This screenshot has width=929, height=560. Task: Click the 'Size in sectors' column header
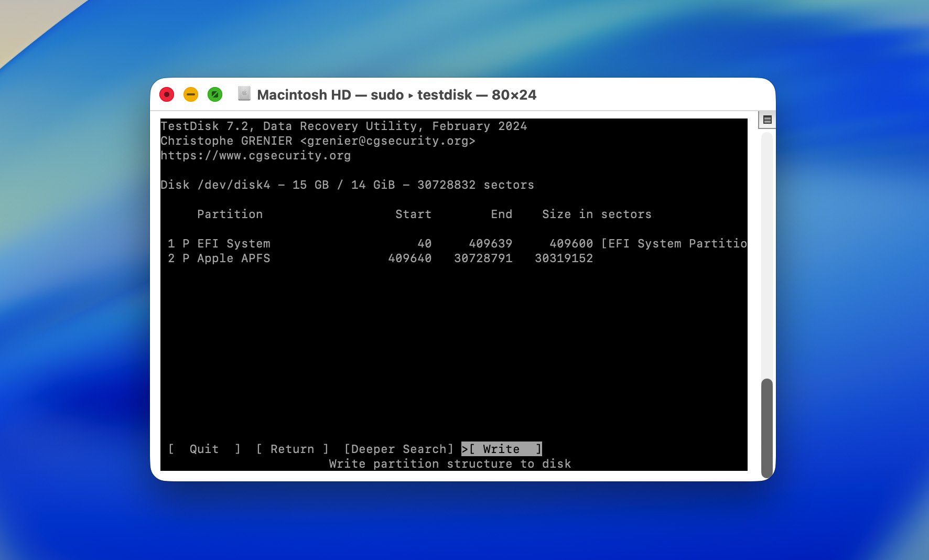point(597,214)
